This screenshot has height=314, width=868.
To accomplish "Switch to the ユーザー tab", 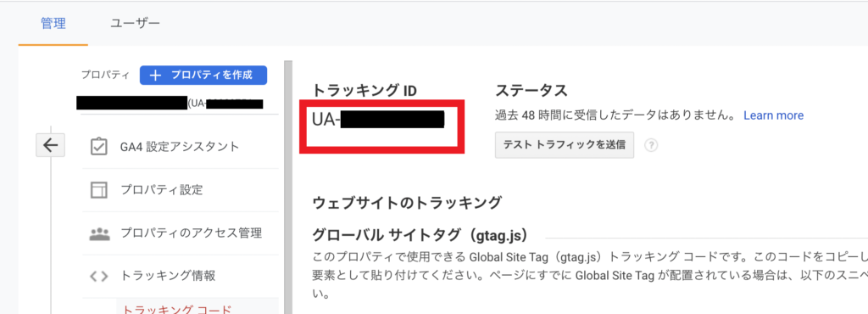I will [135, 23].
